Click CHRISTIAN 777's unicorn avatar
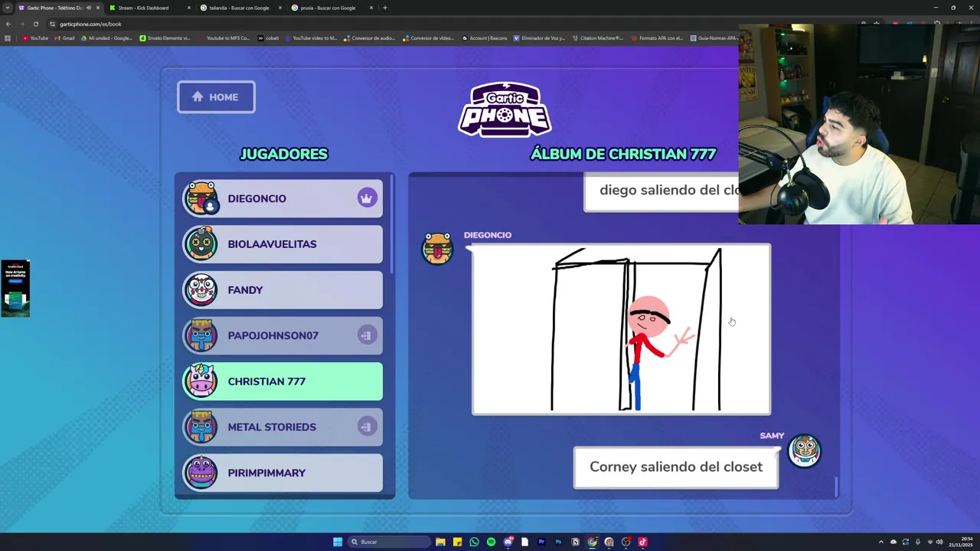 pyautogui.click(x=201, y=381)
